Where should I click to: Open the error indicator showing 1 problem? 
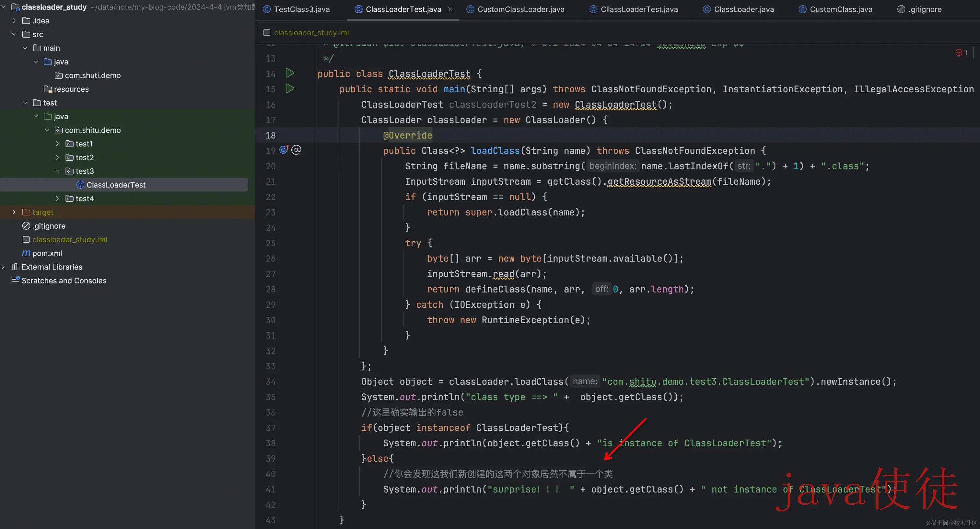pyautogui.click(x=961, y=52)
